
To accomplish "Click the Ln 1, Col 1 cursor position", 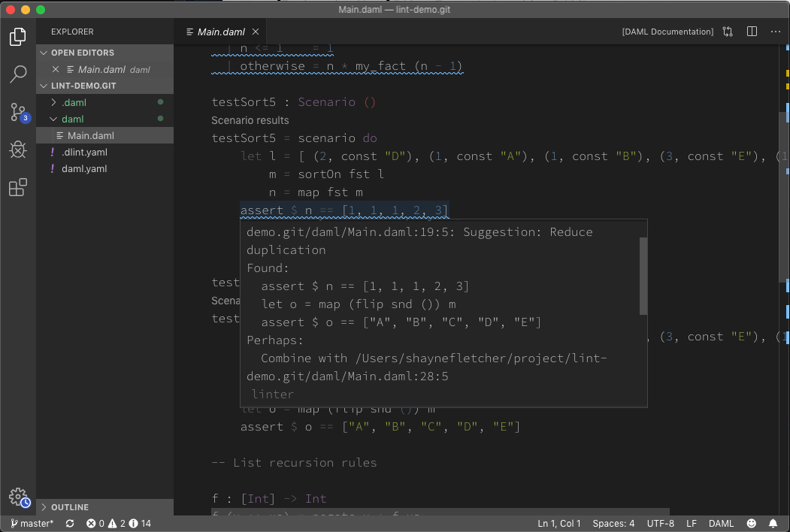I will 558,524.
